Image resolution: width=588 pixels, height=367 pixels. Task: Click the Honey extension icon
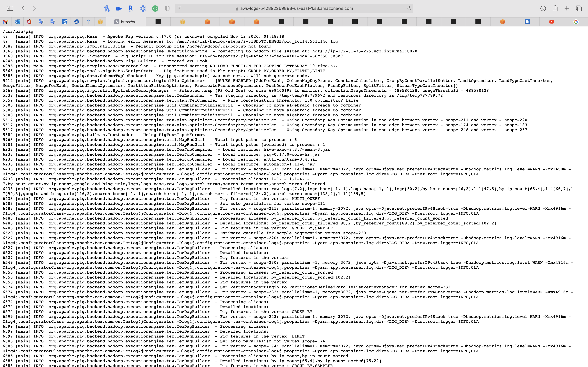pos(107,9)
